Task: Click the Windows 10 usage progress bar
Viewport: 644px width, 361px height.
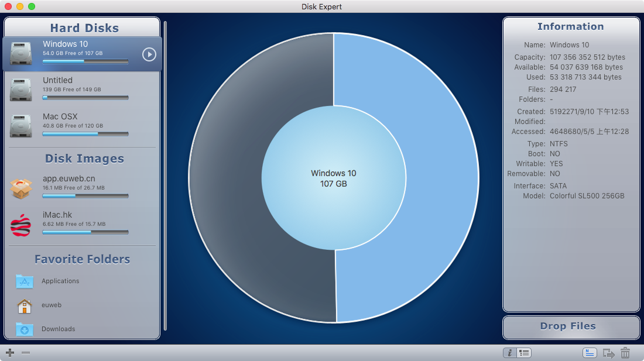Action: click(85, 61)
